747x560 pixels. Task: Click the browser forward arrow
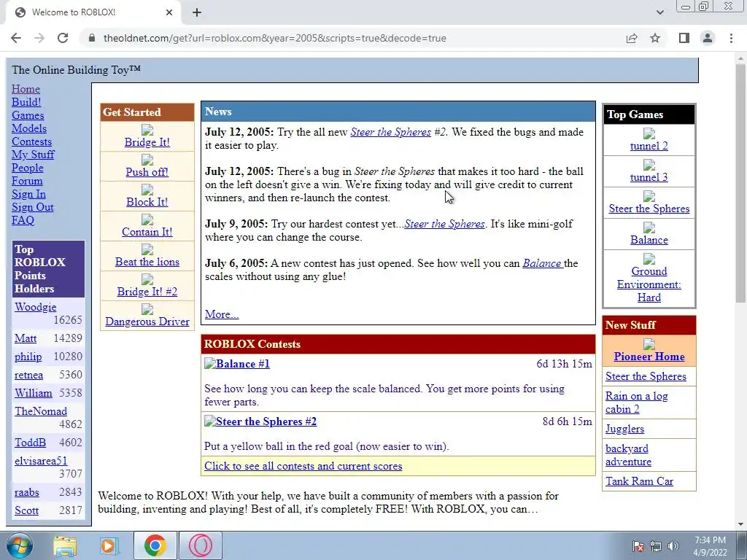click(x=39, y=38)
